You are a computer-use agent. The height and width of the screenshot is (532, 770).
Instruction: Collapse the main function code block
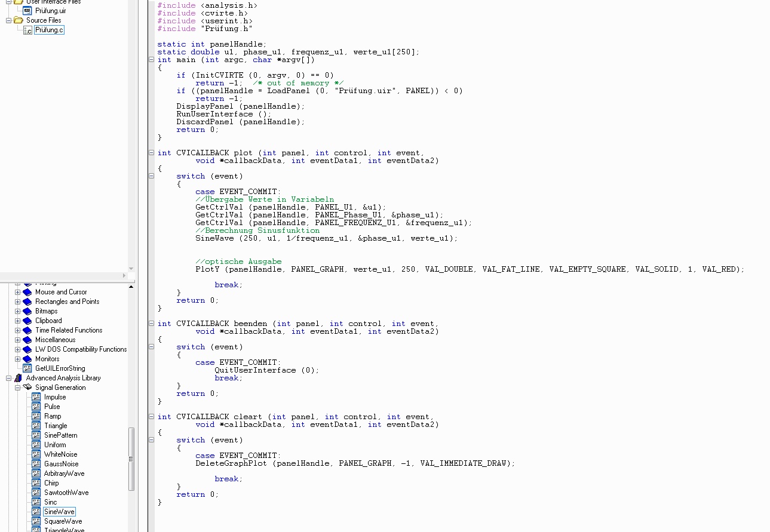point(152,60)
